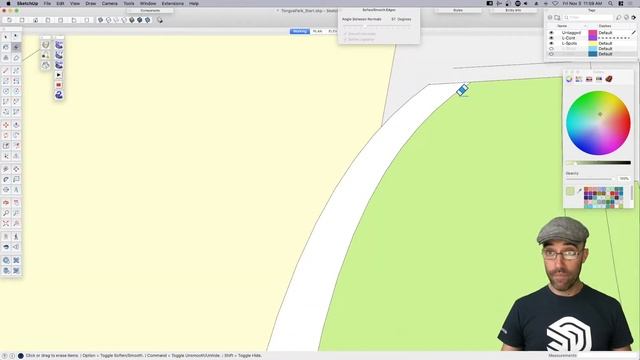Viewport: 640px width, 360px height.
Task: Click the brightness slider under color wheel
Action: pos(598,163)
